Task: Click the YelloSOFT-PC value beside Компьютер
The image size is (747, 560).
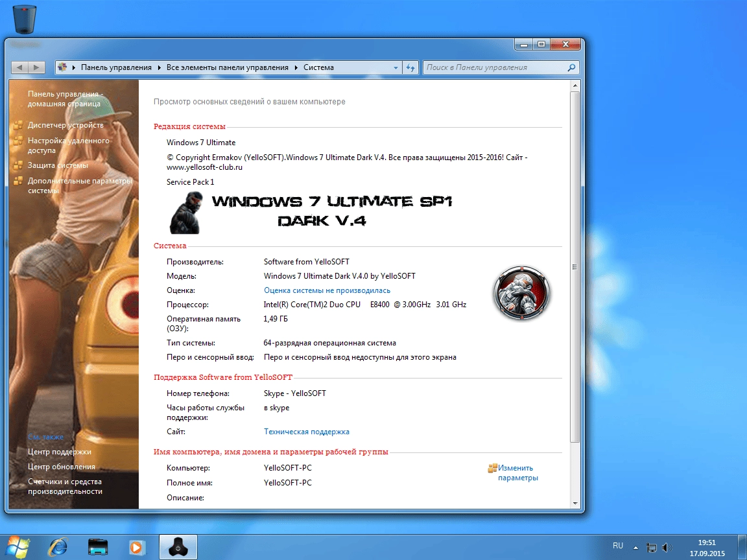Action: coord(288,468)
